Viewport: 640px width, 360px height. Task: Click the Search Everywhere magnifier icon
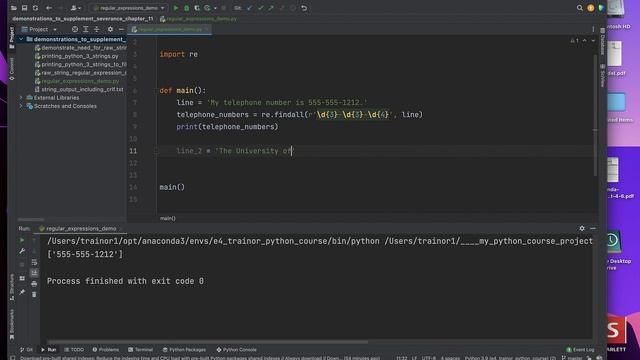[580, 8]
